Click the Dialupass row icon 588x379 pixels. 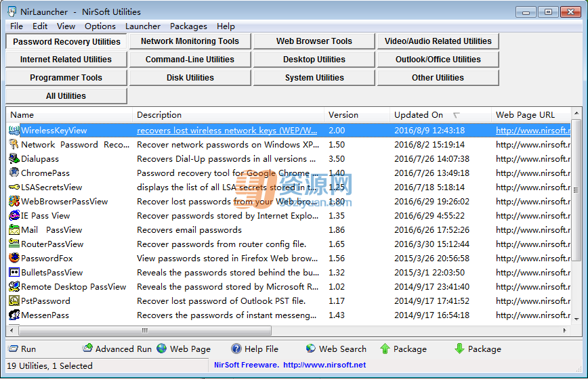(14, 159)
